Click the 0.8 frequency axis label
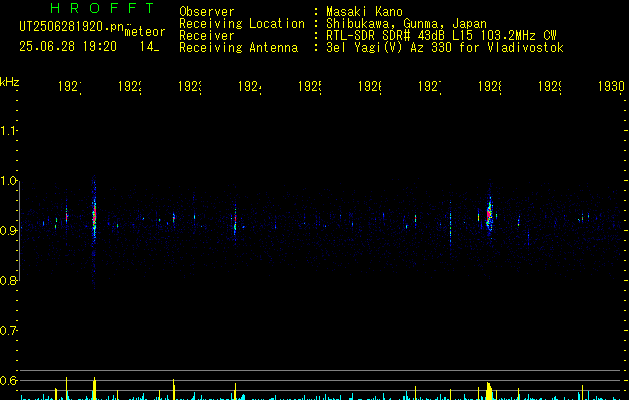Image resolution: width=629 pixels, height=400 pixels. pos(8,280)
